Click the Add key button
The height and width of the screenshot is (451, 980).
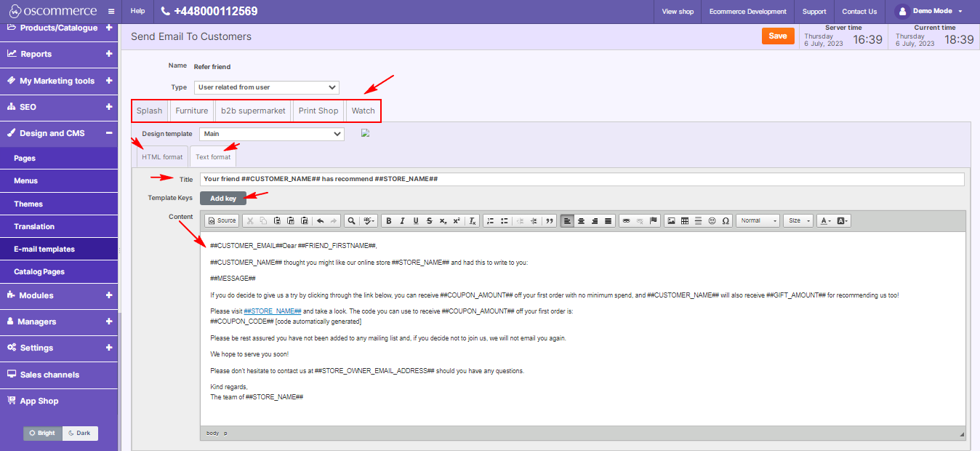click(222, 198)
